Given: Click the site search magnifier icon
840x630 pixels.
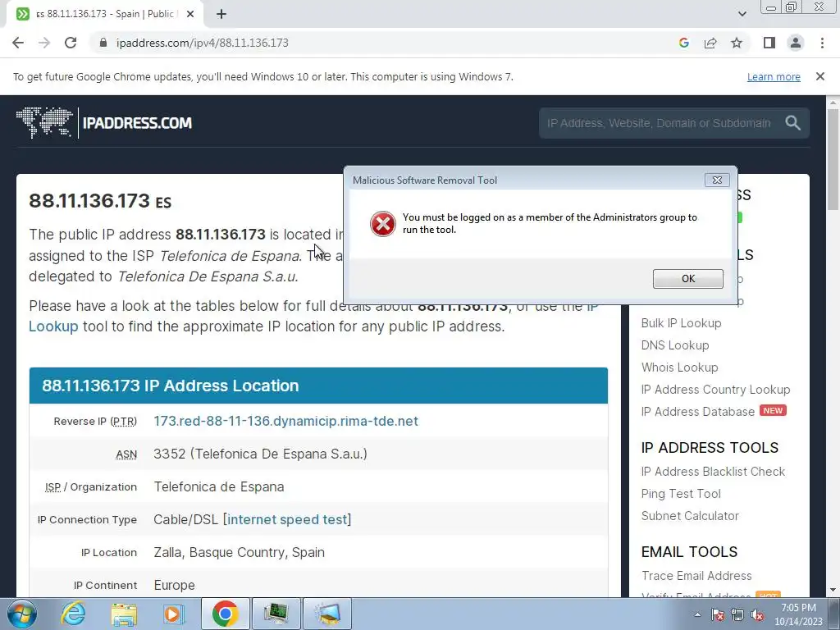Looking at the screenshot, I should tap(793, 123).
